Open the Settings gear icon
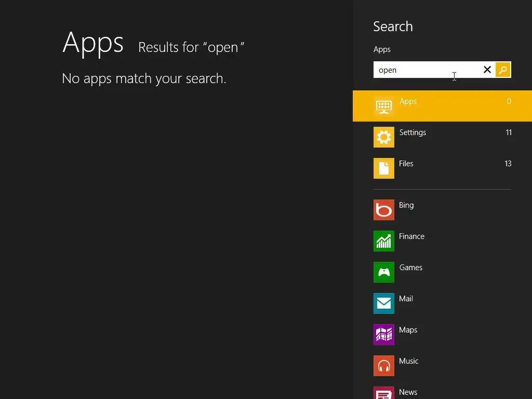The width and height of the screenshot is (532, 399). [x=384, y=137]
